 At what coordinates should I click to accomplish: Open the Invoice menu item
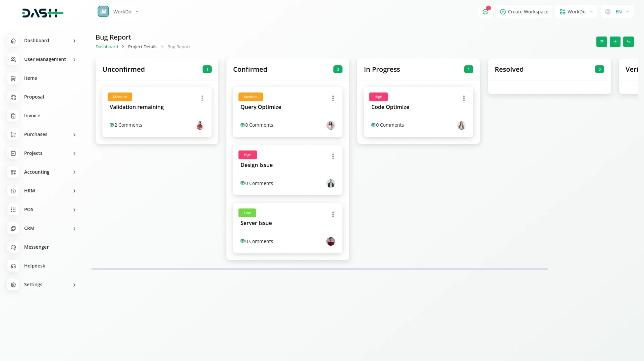pyautogui.click(x=32, y=116)
